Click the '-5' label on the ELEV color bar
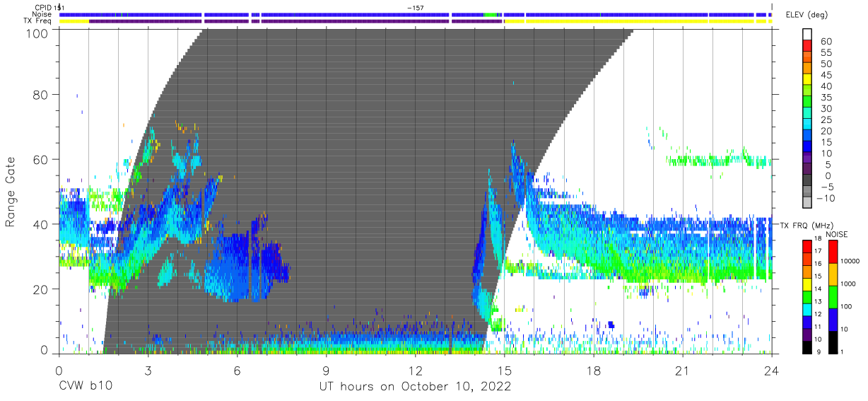This screenshot has width=868, height=401. (826, 187)
